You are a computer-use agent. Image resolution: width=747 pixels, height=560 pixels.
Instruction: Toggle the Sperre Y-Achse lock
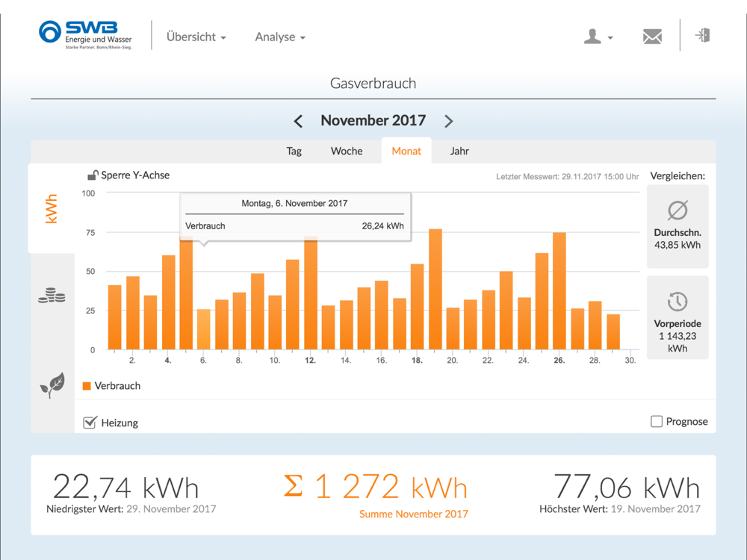pyautogui.click(x=93, y=175)
